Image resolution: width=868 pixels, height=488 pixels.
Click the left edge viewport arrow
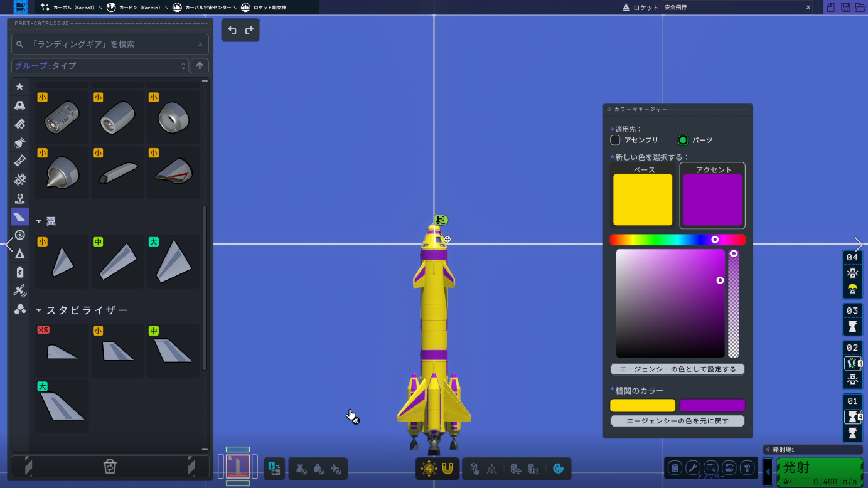coord(9,244)
